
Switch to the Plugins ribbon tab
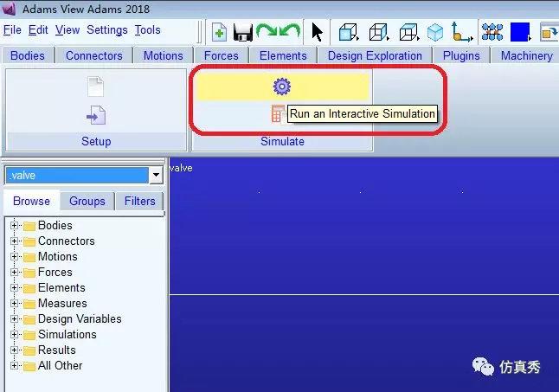click(x=461, y=55)
